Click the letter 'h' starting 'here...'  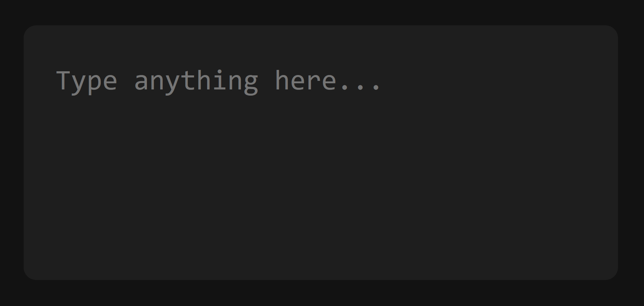tap(282, 80)
